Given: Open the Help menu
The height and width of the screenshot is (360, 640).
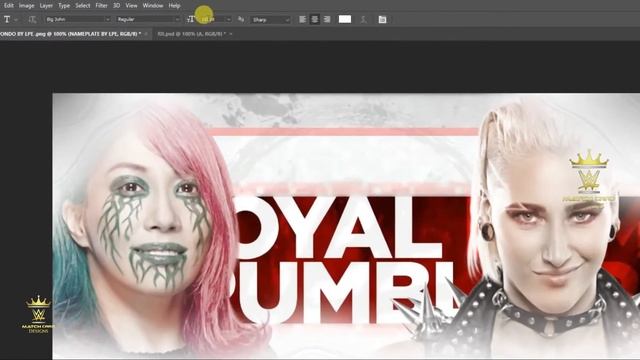Looking at the screenshot, I should pyautogui.click(x=174, y=6).
